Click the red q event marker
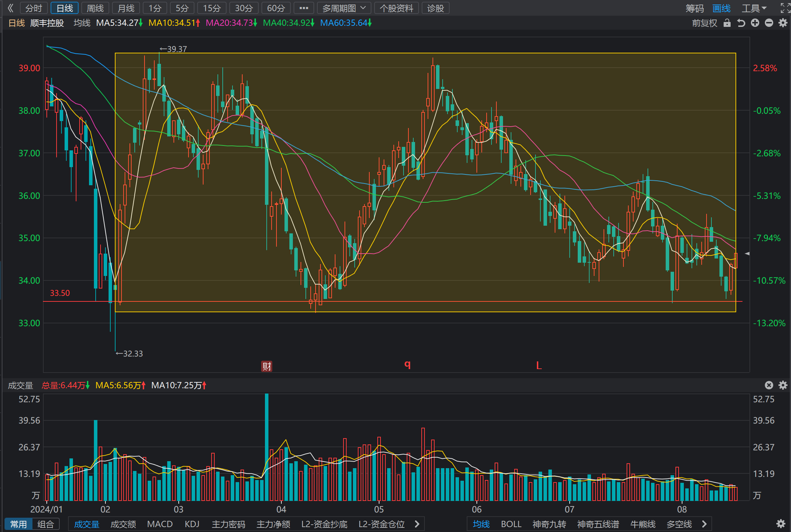Viewport: 791px width, 532px height. (x=407, y=365)
